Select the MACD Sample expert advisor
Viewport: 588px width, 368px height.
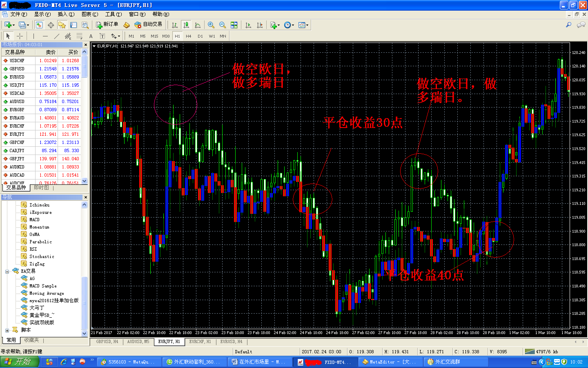pyautogui.click(x=43, y=286)
